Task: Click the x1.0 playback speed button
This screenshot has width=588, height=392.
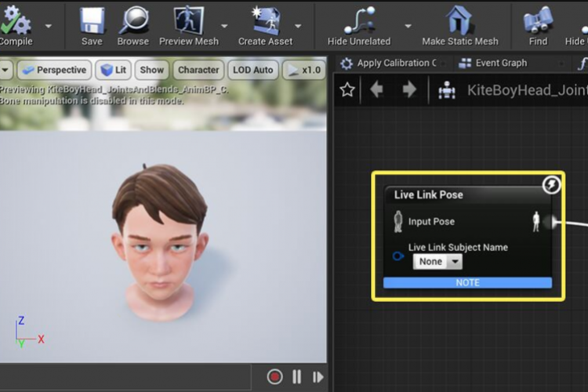Action: tap(303, 70)
